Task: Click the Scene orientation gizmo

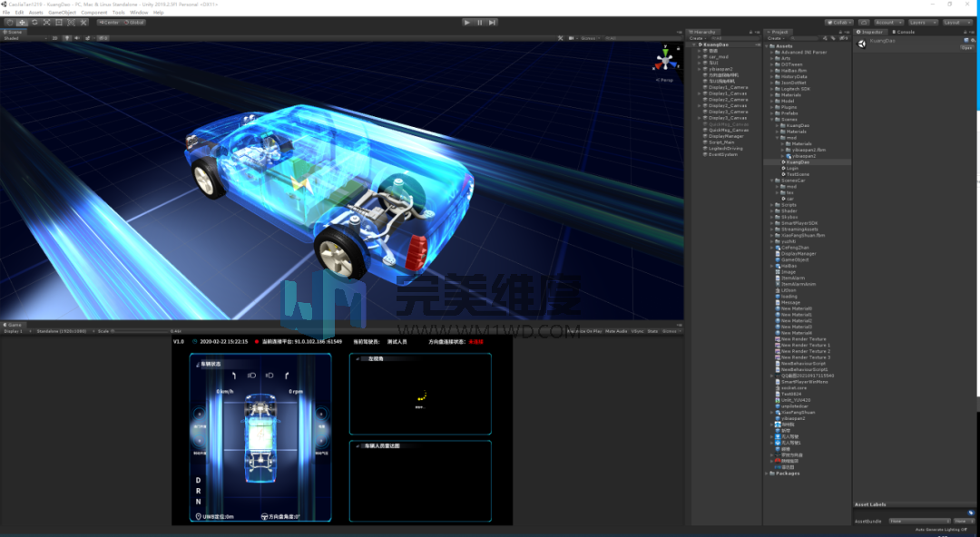Action: 665,60
